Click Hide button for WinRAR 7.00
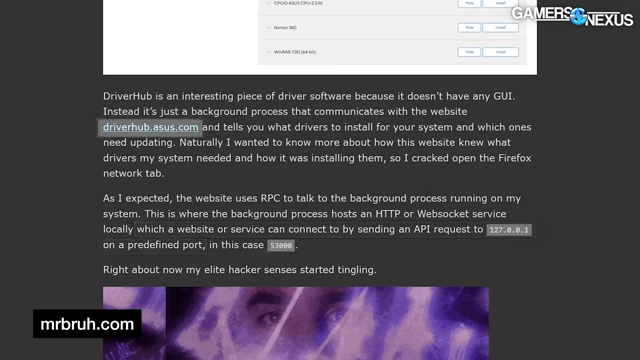Screen dimensions: 640x360 coord(469,52)
